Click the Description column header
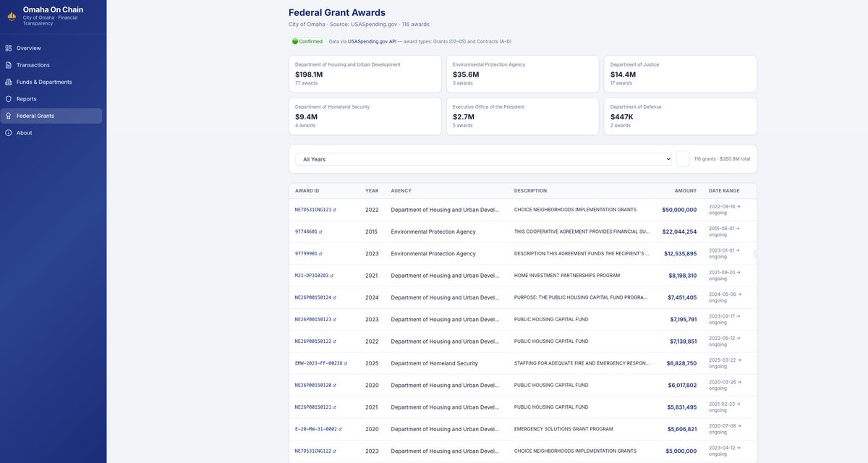The width and height of the screenshot is (868, 463). [531, 191]
